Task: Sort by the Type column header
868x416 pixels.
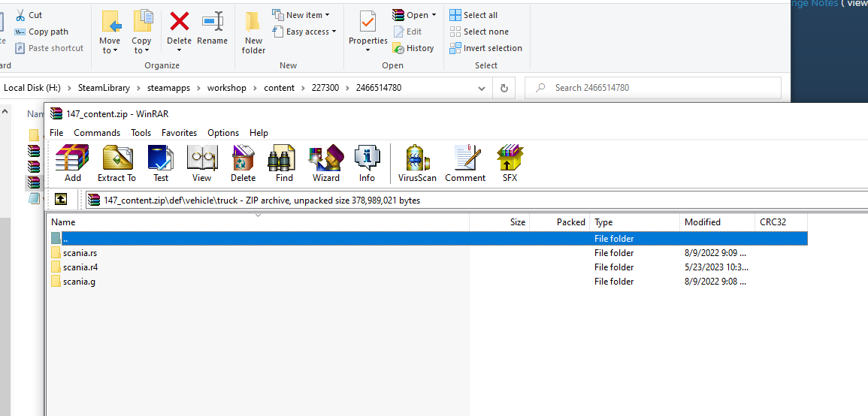Action: 634,222
